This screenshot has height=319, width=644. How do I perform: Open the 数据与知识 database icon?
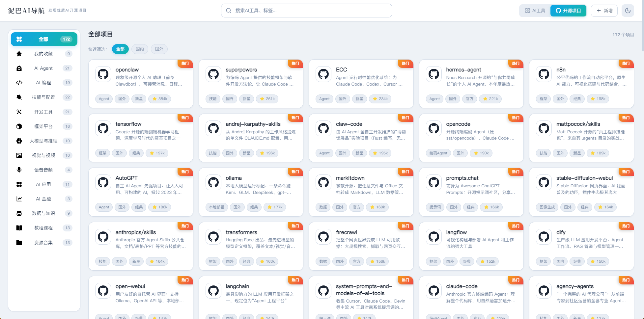pos(19,213)
